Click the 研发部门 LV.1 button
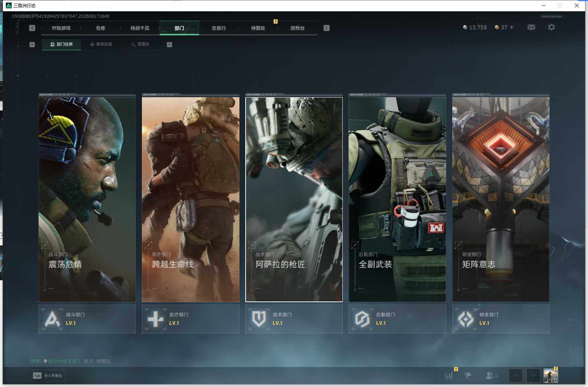 coord(501,319)
